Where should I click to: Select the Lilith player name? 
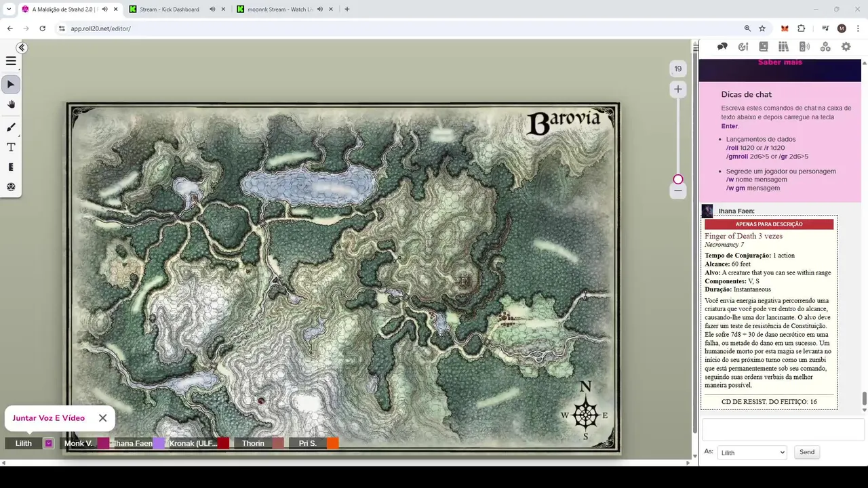click(x=24, y=443)
